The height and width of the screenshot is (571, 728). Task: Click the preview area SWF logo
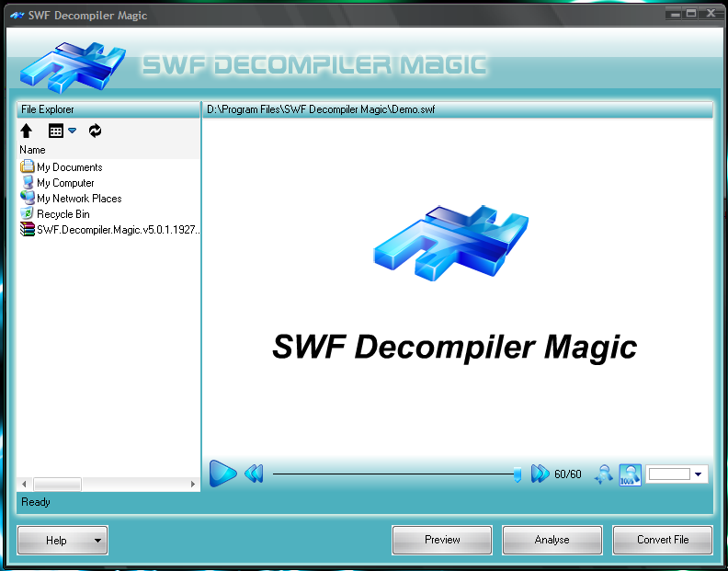coord(451,243)
